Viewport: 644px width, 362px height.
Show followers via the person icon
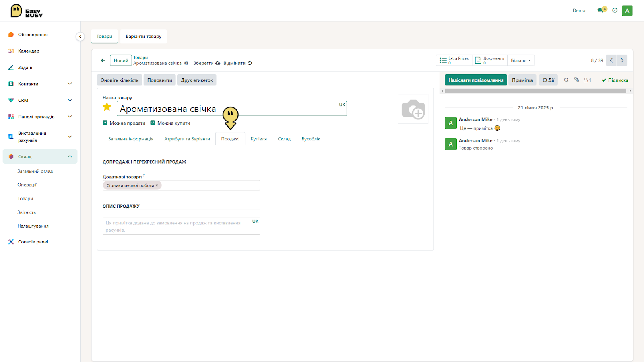(x=587, y=80)
